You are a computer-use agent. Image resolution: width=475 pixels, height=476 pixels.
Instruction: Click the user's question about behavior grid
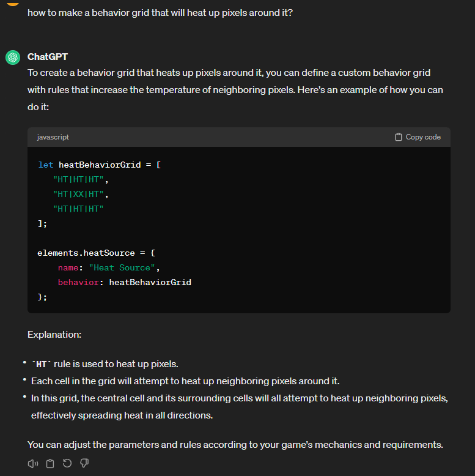coord(160,12)
